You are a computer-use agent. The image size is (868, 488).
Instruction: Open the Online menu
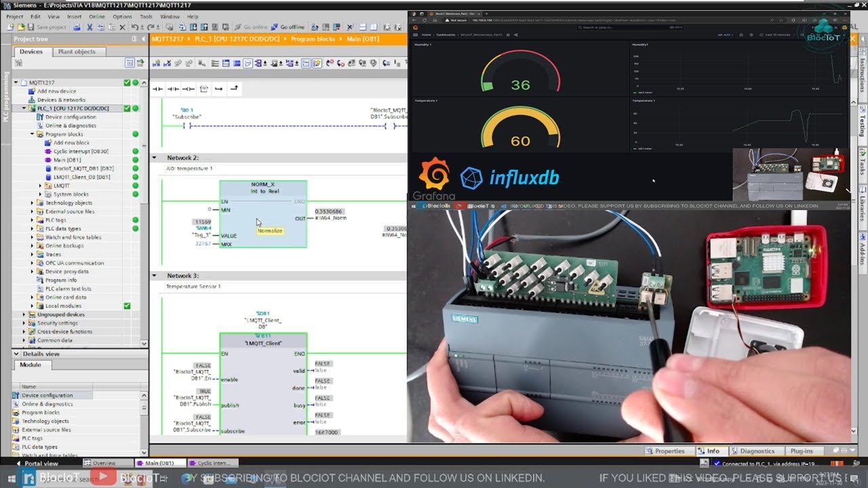pyautogui.click(x=97, y=16)
